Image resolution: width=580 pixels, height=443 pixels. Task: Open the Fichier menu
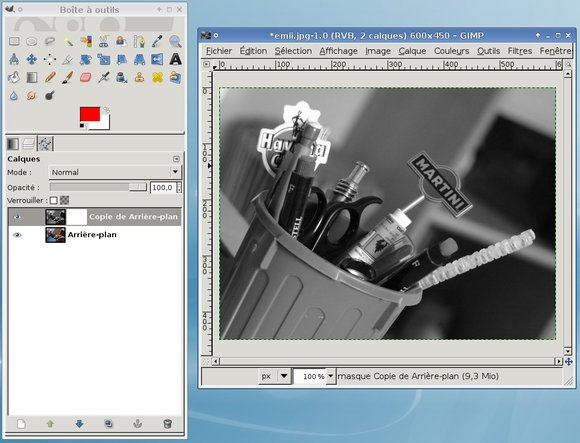[x=219, y=51]
